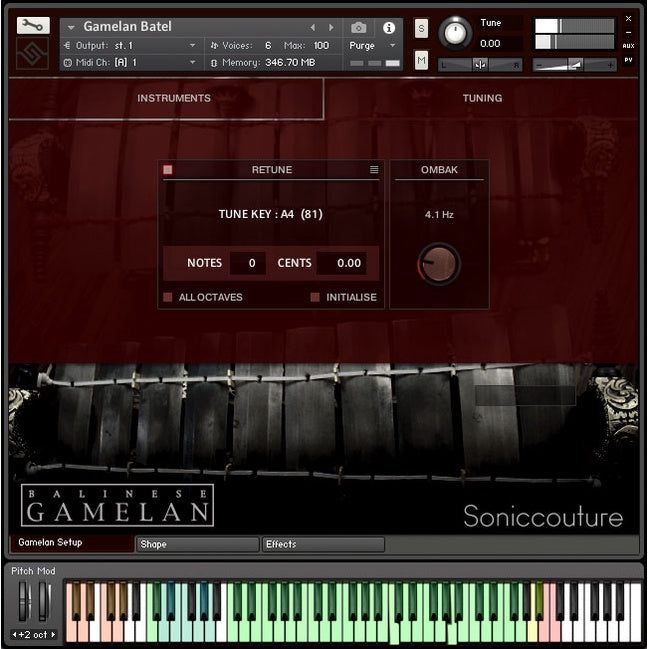Viewport: 649px width, 649px height.
Task: Show the instrument info icon
Action: point(389,28)
